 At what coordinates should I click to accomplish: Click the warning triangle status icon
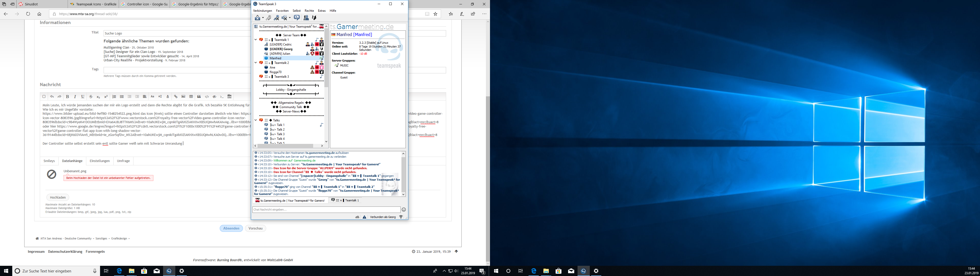[364, 217]
